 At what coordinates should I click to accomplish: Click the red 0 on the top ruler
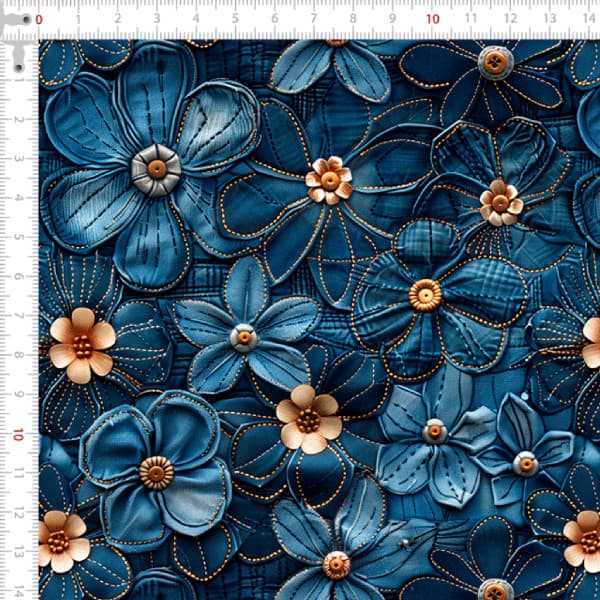[39, 20]
